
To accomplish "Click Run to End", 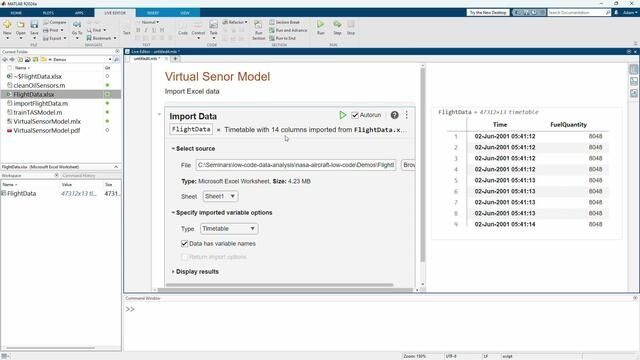I will click(x=282, y=38).
